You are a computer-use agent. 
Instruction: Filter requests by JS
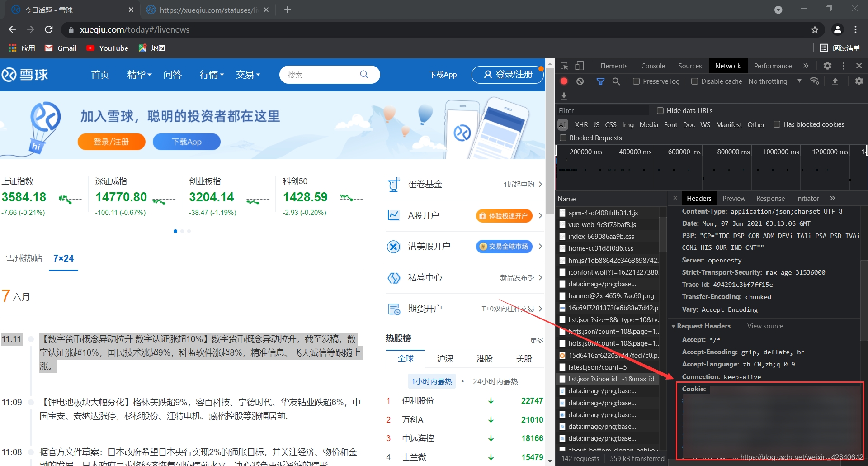[596, 125]
